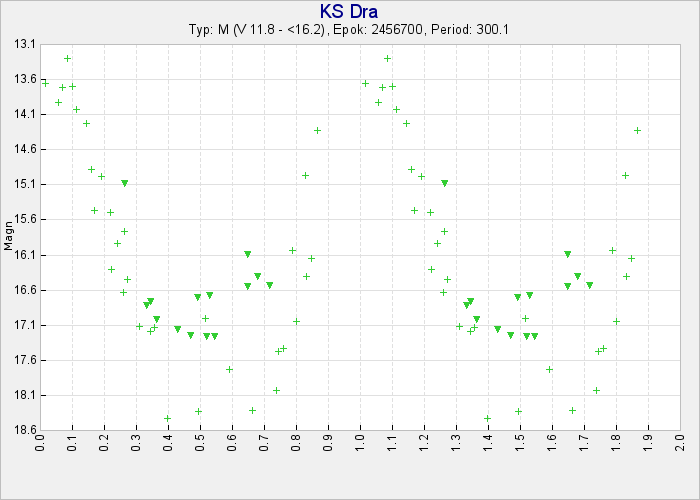Click the 18.6 y-axis tick label
The height and width of the screenshot is (500, 700).
point(24,430)
